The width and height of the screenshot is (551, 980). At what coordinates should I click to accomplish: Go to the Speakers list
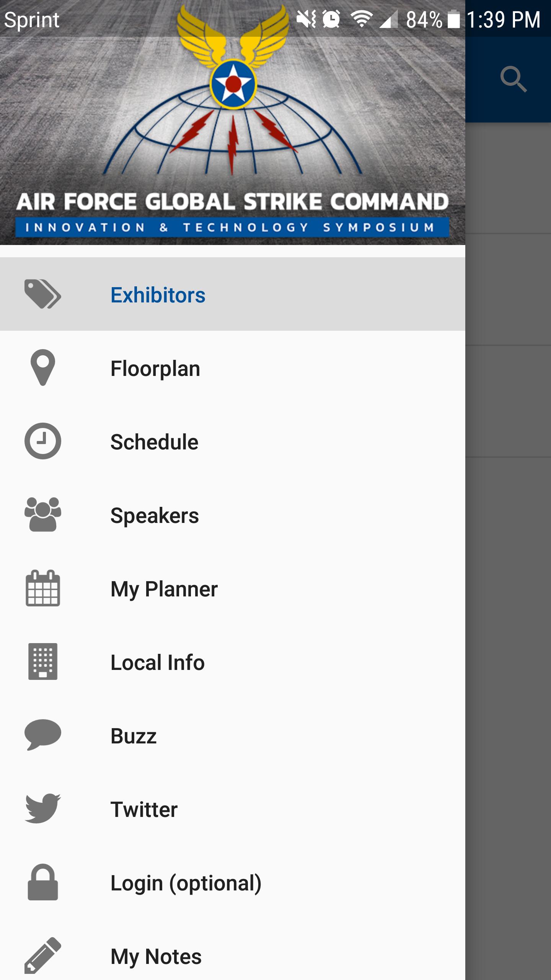click(x=155, y=515)
